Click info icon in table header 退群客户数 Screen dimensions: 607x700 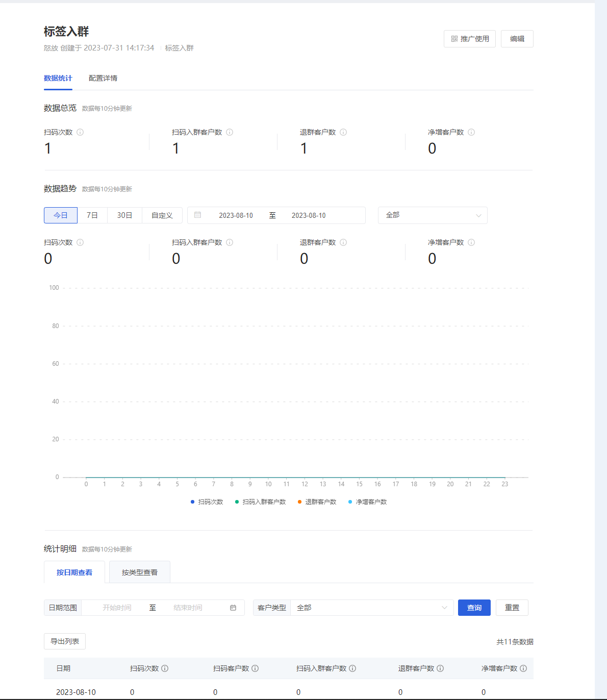[x=440, y=668]
